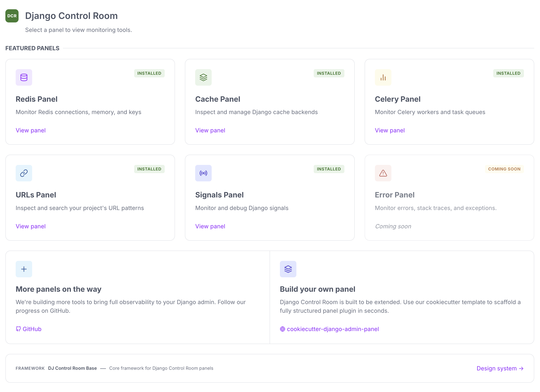Open View panel link for Cache Panel
This screenshot has height=392, width=540.
[210, 131]
